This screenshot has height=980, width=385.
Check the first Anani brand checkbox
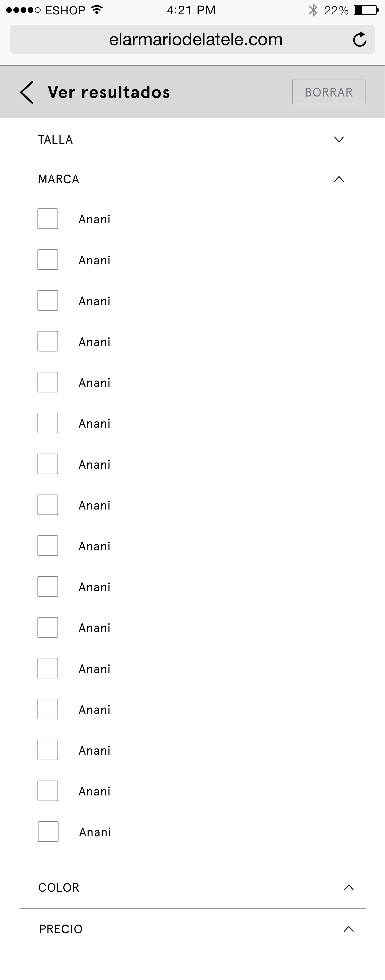click(x=47, y=219)
